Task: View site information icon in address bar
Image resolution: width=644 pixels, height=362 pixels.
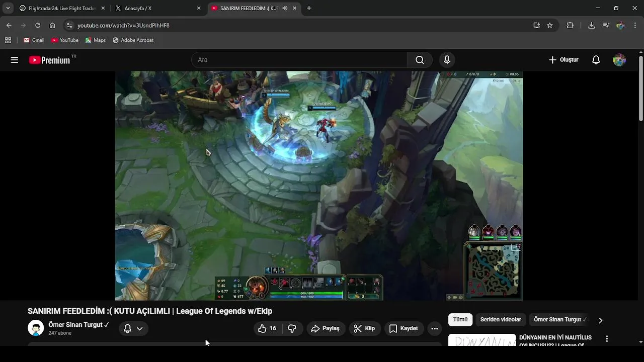Action: [x=69, y=25]
